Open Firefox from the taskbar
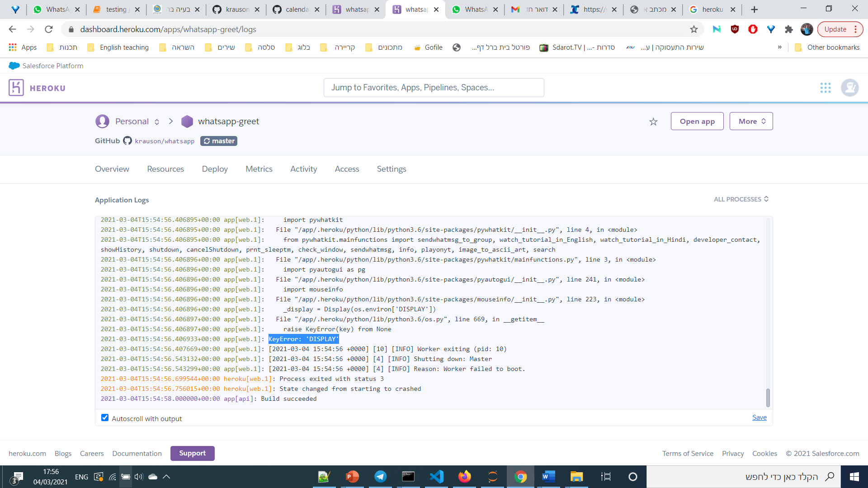This screenshot has width=868, height=488. (464, 477)
